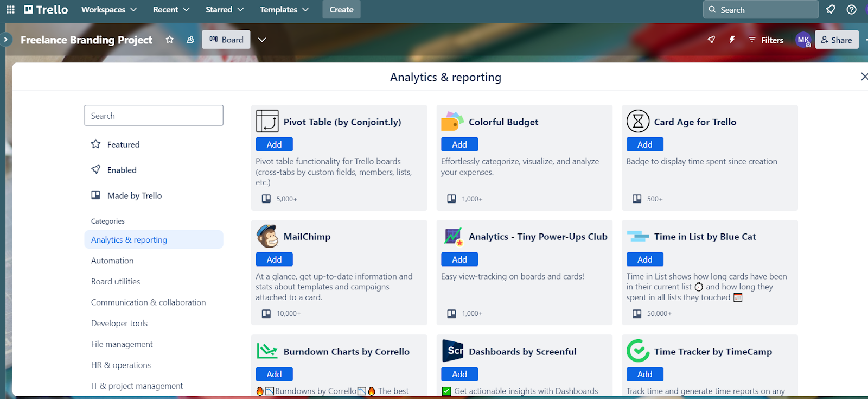Screen dimensions: 868x399
Task: Share the board
Action: click(837, 40)
